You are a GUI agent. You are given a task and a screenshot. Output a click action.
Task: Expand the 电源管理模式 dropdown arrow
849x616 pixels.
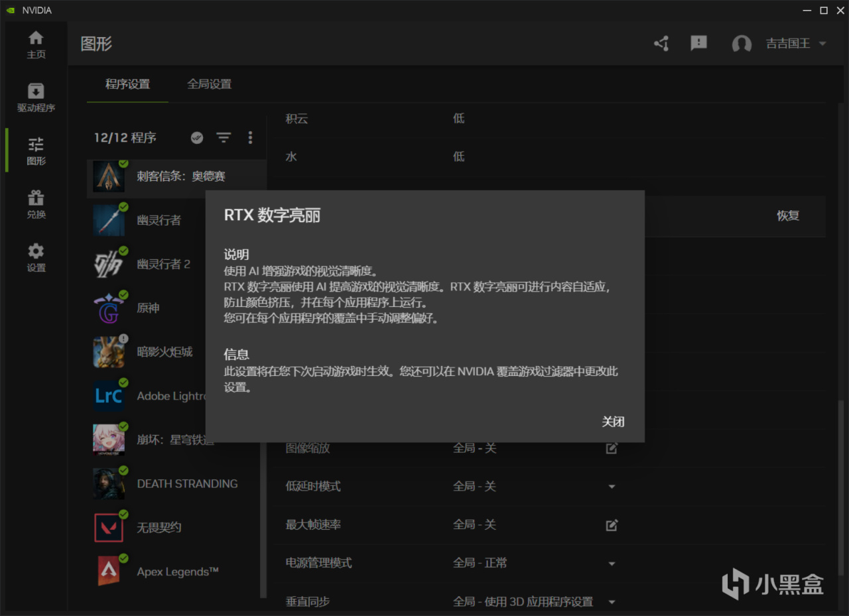(x=612, y=564)
